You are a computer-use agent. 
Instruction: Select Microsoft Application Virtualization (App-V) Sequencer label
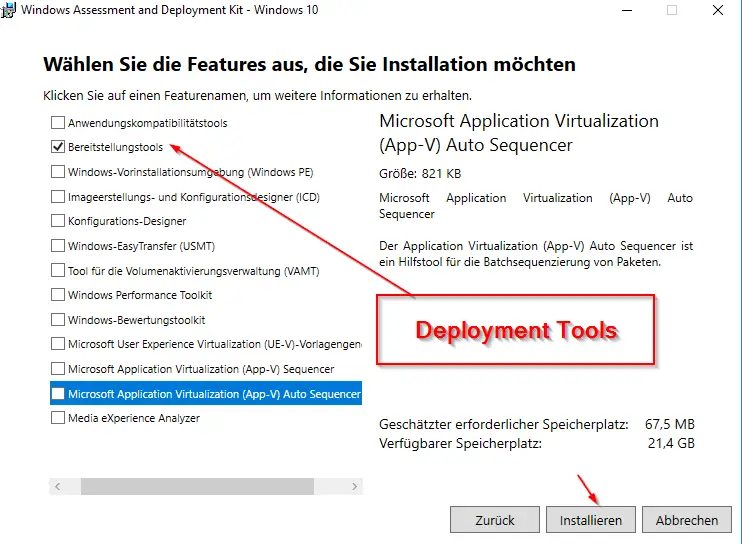[201, 369]
